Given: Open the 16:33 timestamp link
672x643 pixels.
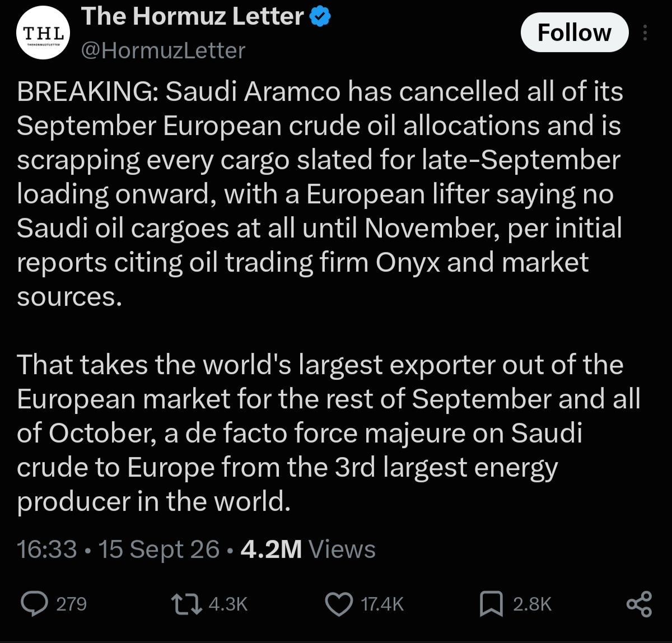Looking at the screenshot, I should click(x=47, y=549).
